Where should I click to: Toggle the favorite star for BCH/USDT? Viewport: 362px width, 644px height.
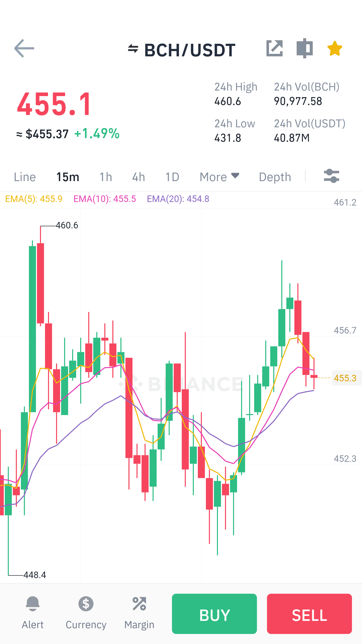click(x=335, y=48)
